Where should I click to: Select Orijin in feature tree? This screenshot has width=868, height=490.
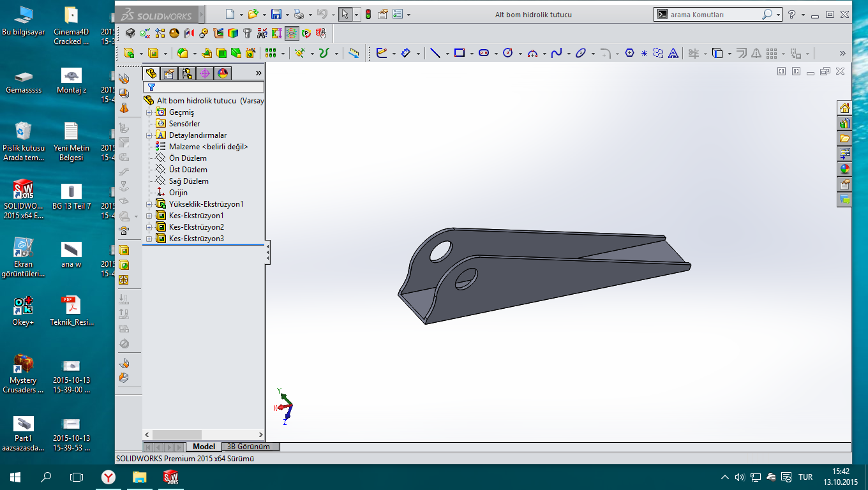[x=178, y=193]
